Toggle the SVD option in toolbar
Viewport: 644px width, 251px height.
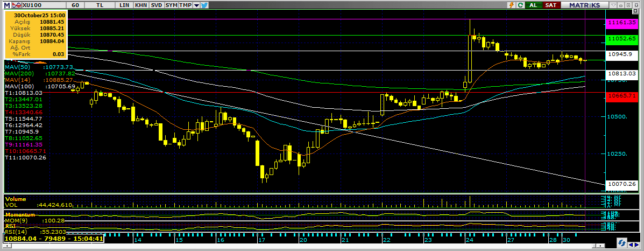coord(156,4)
